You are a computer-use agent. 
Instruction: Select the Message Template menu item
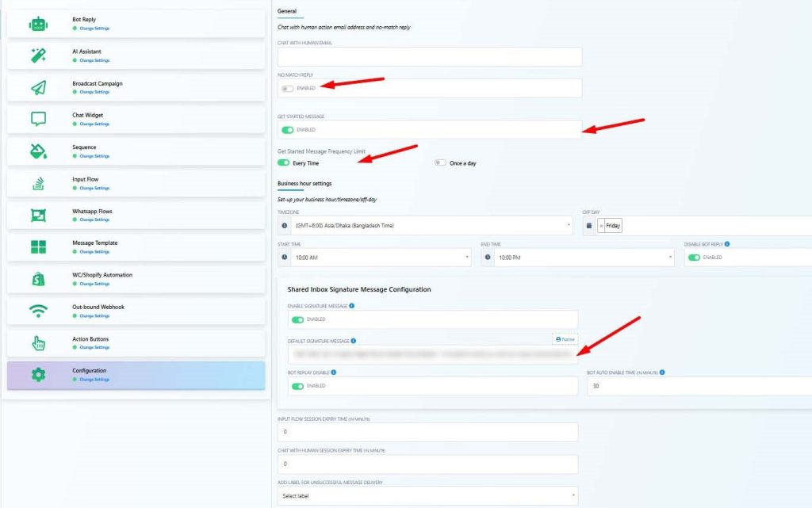point(136,246)
